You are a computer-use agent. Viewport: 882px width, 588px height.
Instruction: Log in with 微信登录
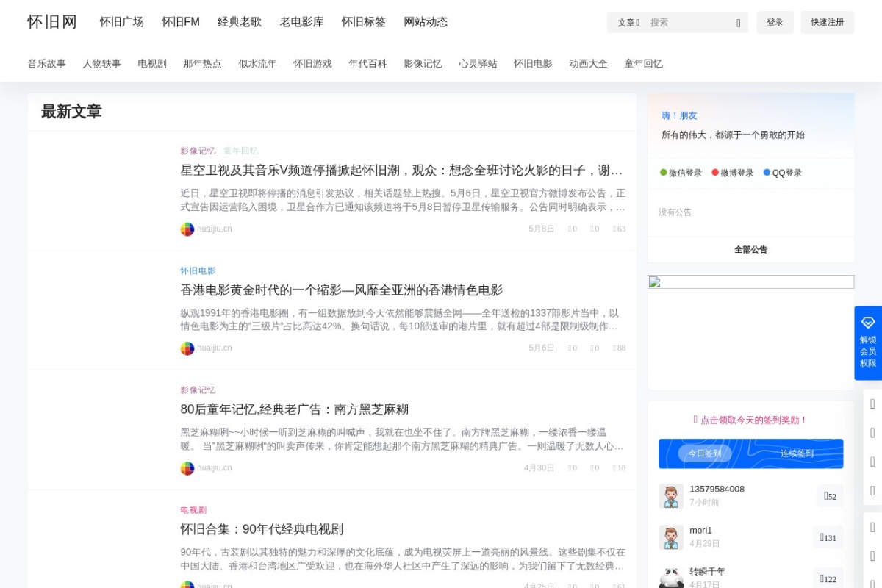coord(681,173)
